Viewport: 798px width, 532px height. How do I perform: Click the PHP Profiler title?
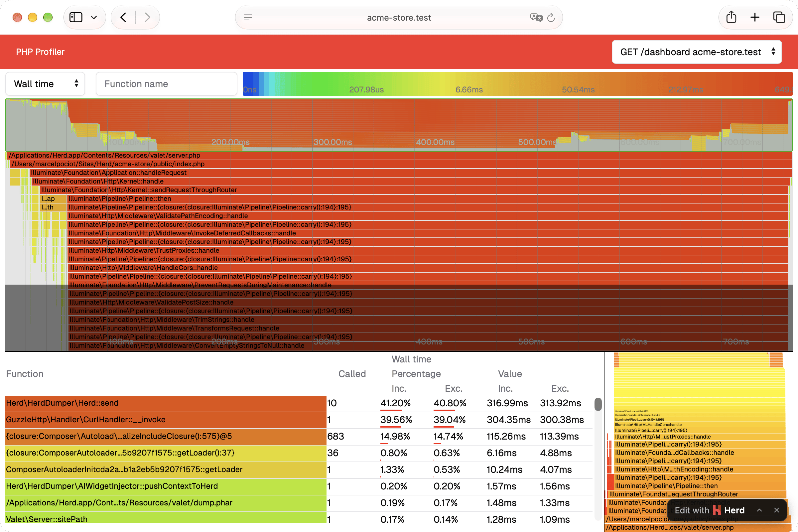pyautogui.click(x=40, y=52)
